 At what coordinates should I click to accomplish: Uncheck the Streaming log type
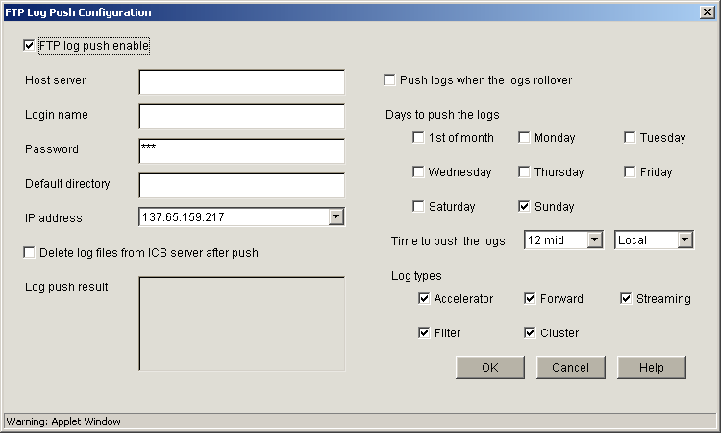click(626, 298)
